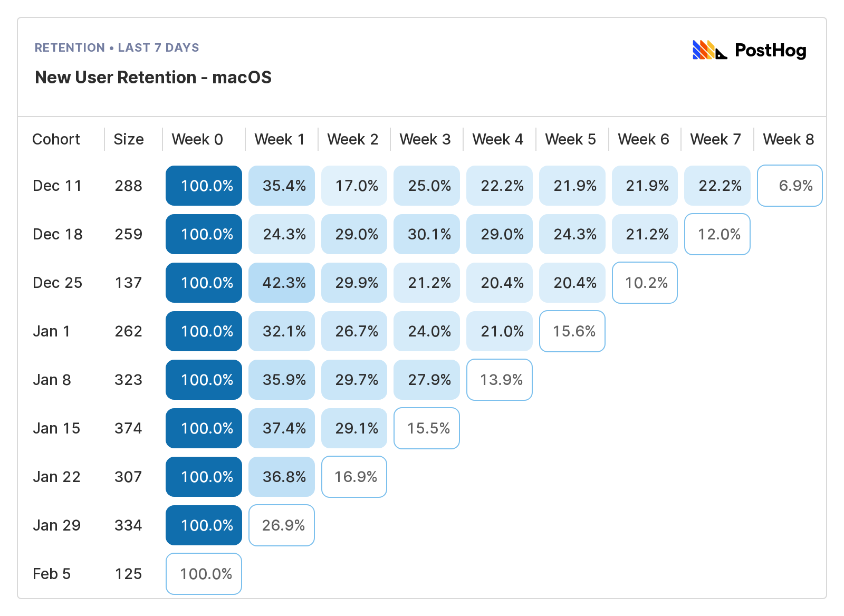The image size is (844, 616).
Task: Click the Week 4 column header
Action: coord(497,139)
